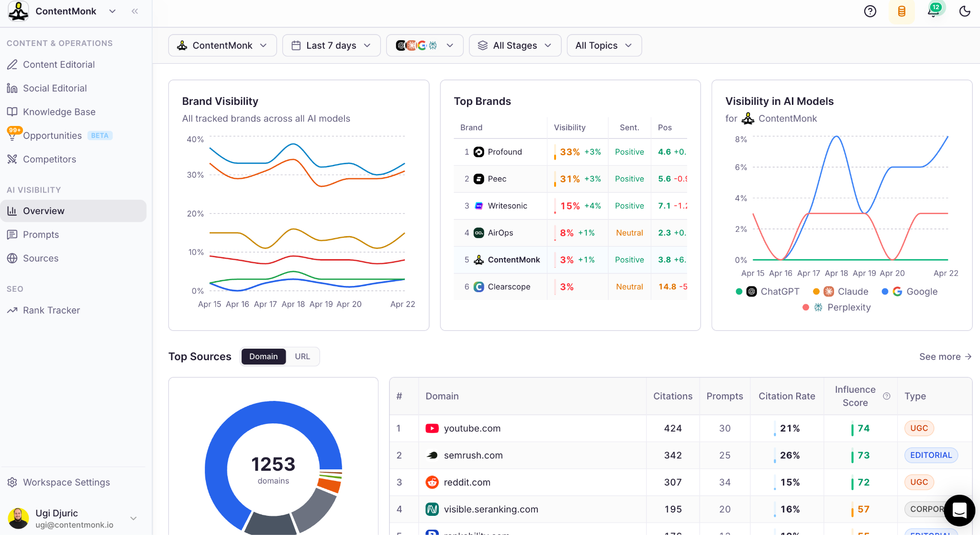Viewport: 980px width, 535px height.
Task: Open Competitors from the sidebar
Action: coord(49,159)
